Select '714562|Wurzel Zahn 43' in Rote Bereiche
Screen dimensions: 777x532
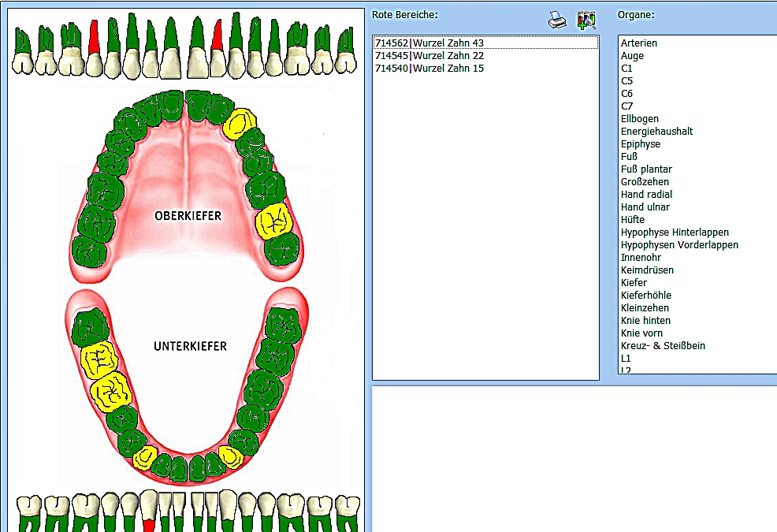pos(485,43)
